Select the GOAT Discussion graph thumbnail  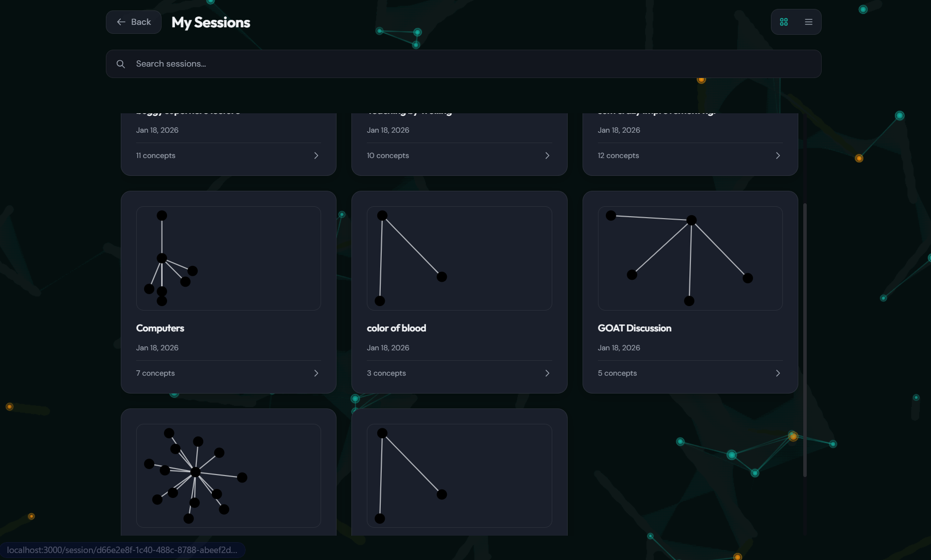[x=690, y=258]
